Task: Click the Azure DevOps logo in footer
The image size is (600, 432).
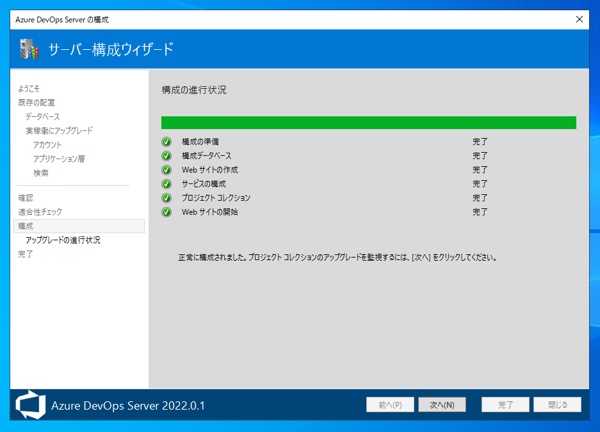Action: (31, 405)
